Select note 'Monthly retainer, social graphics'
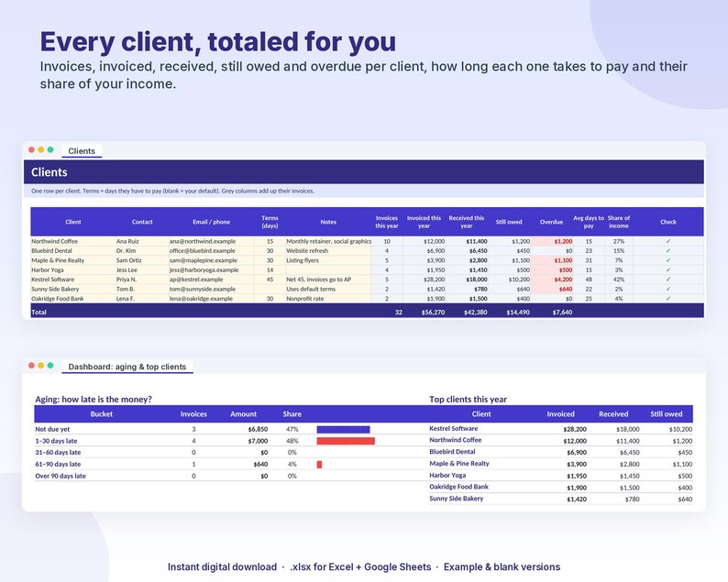 (329, 241)
